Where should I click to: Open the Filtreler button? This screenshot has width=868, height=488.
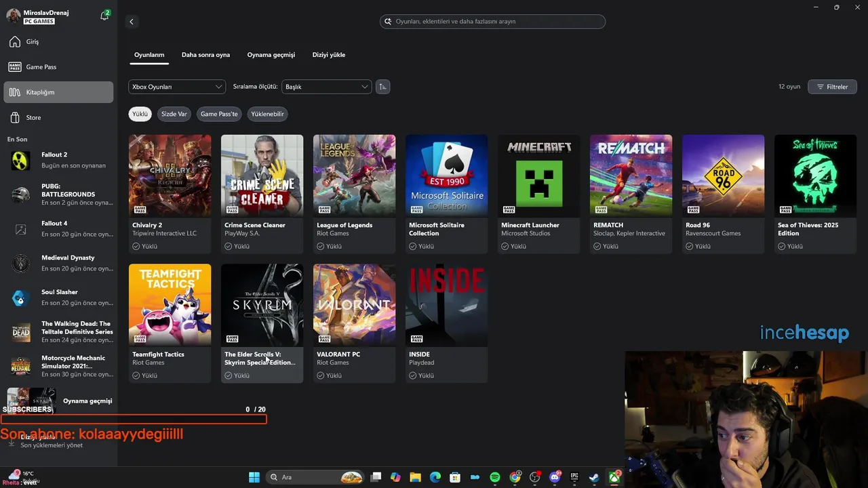(x=832, y=87)
